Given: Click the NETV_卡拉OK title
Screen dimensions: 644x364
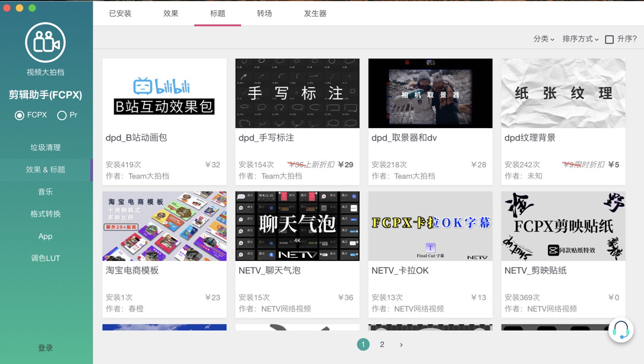Looking at the screenshot, I should [400, 270].
